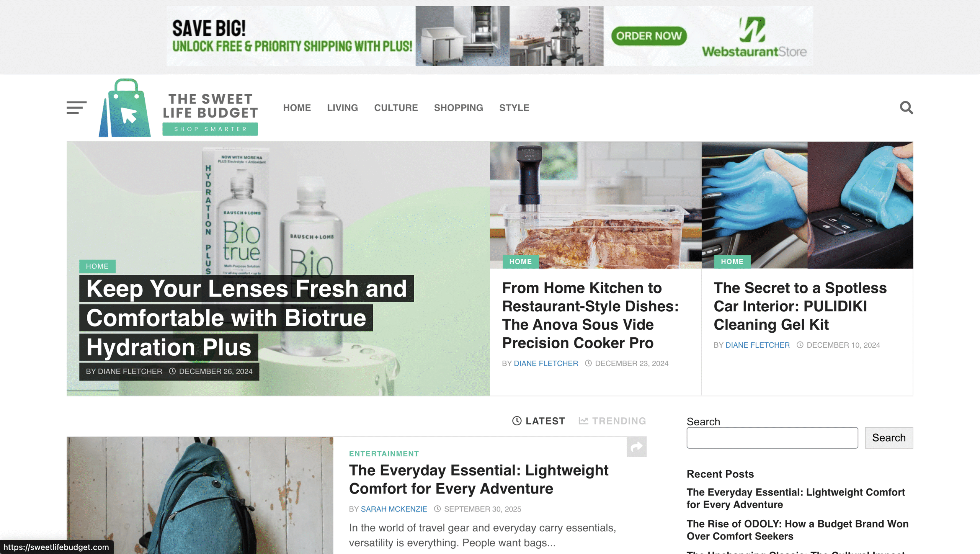Open the CULTURE menu item
Viewport: 980px width, 554px height.
coord(396,108)
